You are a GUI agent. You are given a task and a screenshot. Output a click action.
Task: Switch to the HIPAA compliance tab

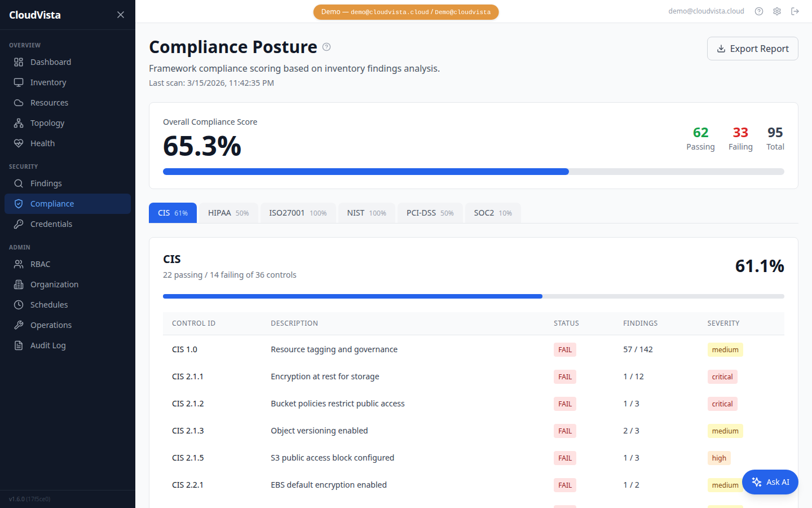click(228, 213)
